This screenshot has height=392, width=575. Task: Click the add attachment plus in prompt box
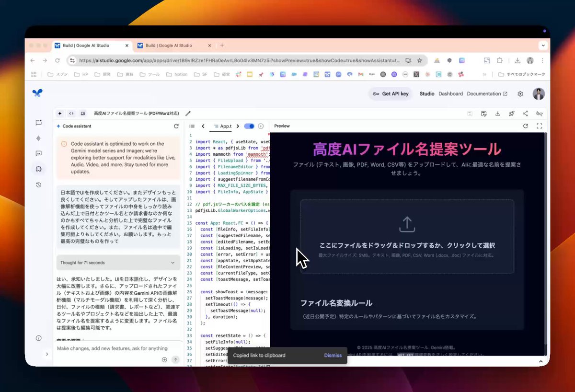tap(164, 359)
